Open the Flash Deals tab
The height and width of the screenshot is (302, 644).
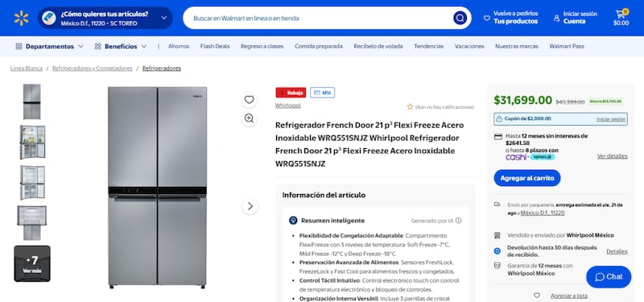pos(215,47)
